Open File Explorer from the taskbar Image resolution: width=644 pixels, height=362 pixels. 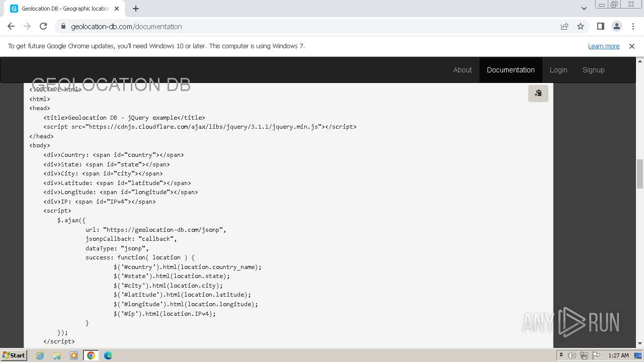[57, 355]
